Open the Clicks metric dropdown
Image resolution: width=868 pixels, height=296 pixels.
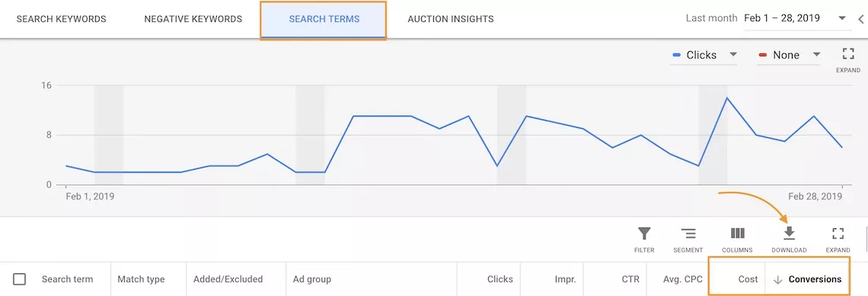pos(704,55)
